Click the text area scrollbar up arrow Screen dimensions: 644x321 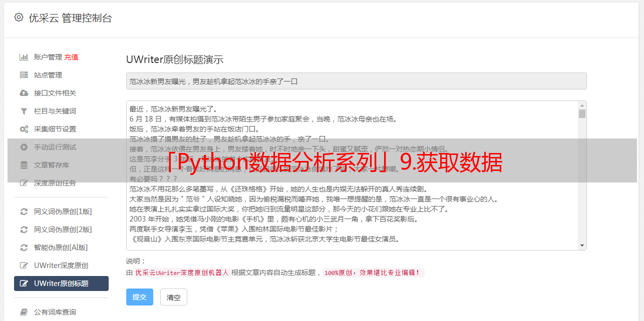[x=582, y=105]
